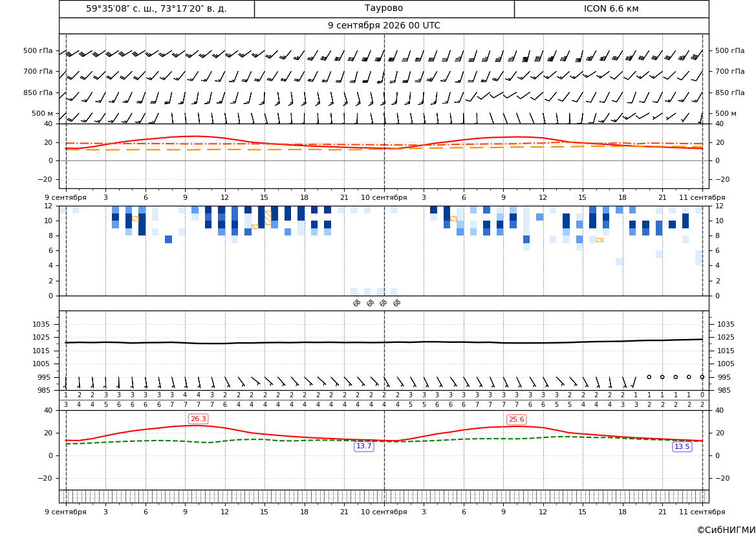Click the Таурово station title
Image resolution: width=756 pixels, height=535 pixels.
383,8
